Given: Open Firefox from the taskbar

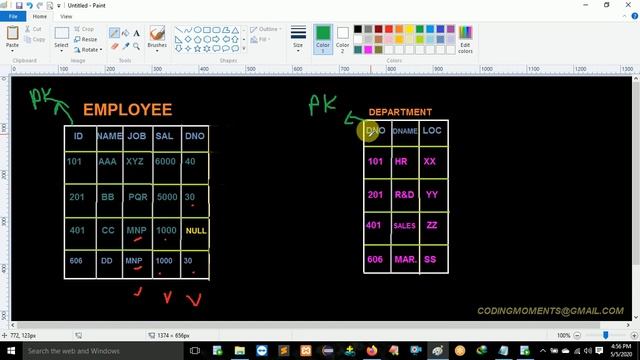Looking at the screenshot, I should pos(371,351).
